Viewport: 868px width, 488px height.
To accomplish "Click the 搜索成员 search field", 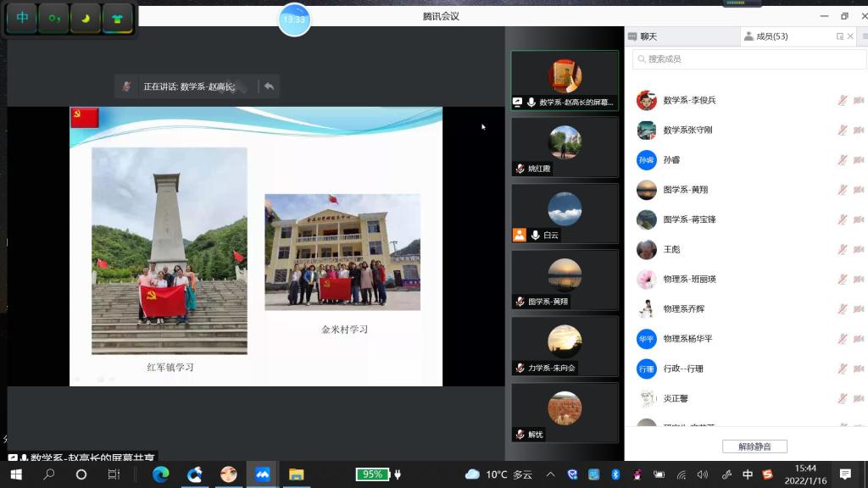I will pos(746,59).
